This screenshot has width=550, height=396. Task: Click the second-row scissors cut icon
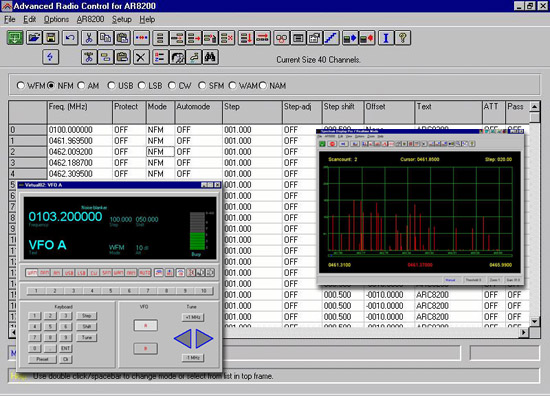coord(89,57)
